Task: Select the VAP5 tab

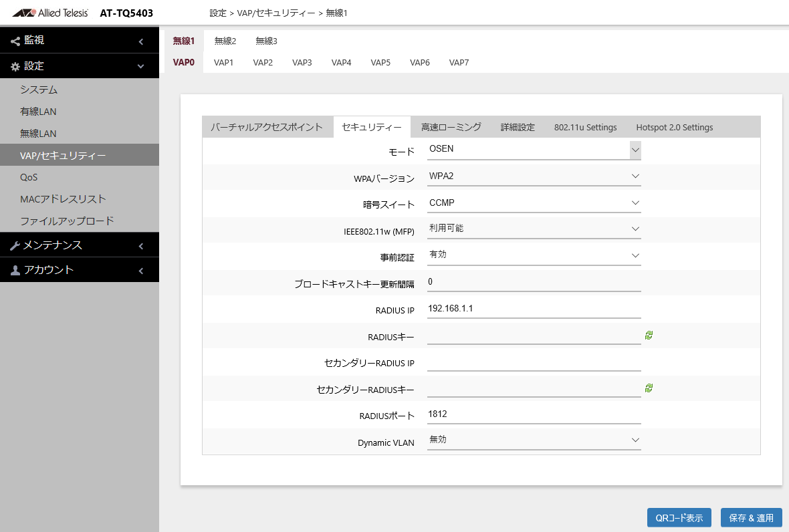Action: tap(380, 62)
